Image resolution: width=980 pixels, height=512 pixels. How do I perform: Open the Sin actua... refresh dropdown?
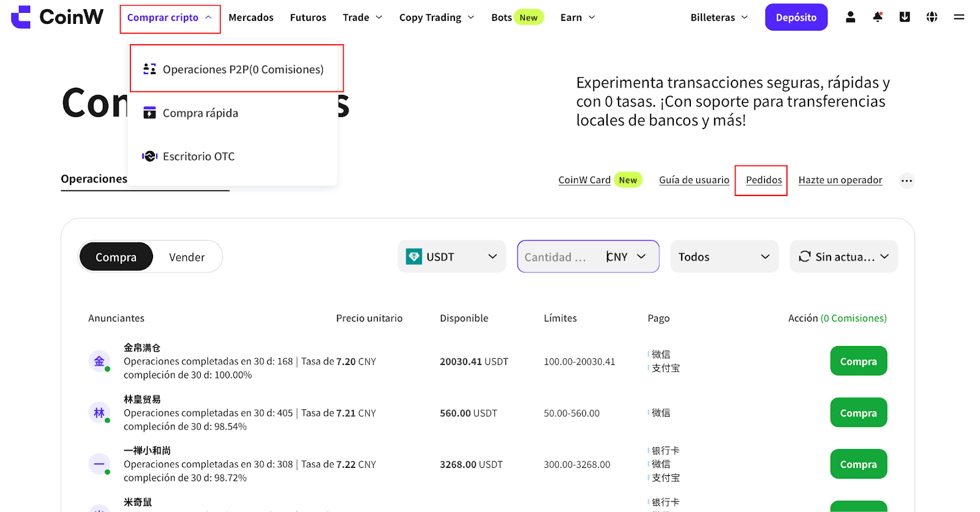tap(843, 257)
